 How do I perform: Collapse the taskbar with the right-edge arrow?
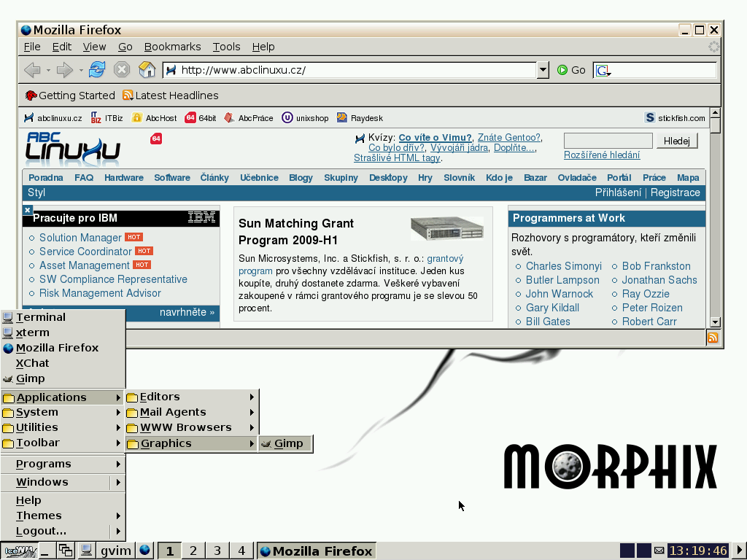point(740,551)
